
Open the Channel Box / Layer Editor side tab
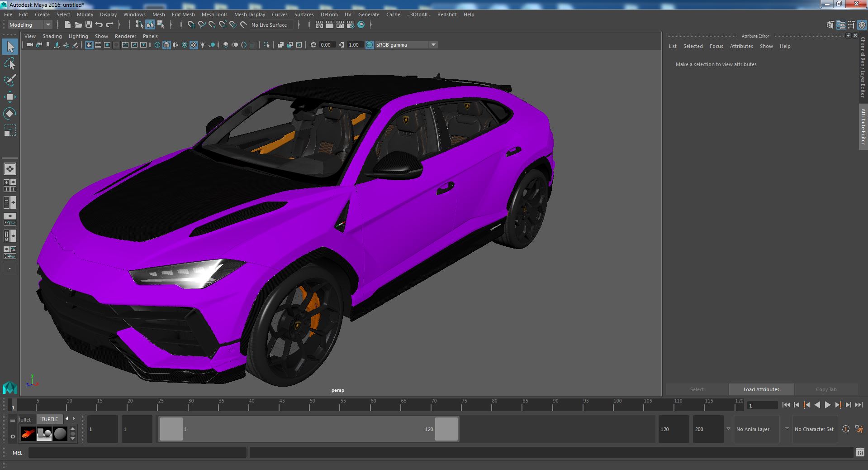(863, 67)
